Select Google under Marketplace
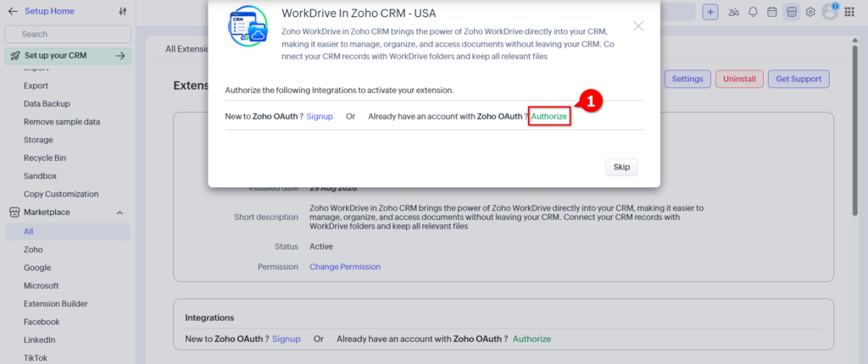The image size is (868, 364). tap(37, 267)
